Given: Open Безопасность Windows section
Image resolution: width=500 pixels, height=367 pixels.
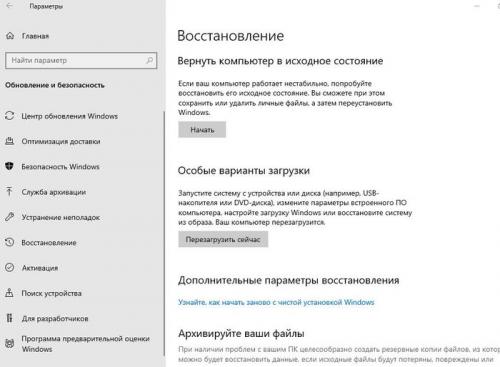Looking at the screenshot, I should coord(60,166).
